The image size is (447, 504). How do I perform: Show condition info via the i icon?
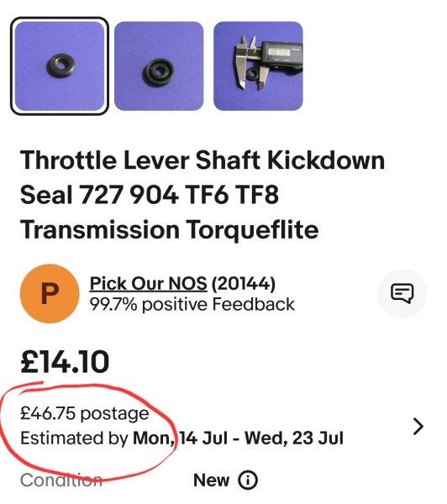(248, 480)
